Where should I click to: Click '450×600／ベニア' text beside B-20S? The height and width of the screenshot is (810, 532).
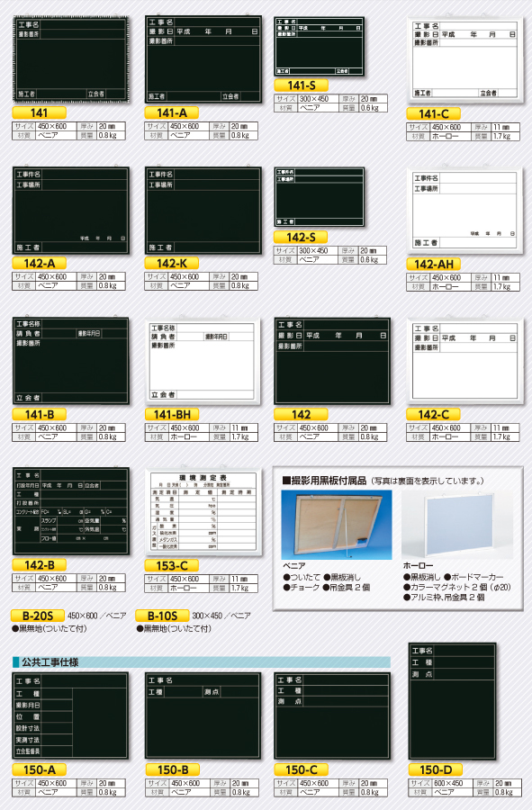96,616
